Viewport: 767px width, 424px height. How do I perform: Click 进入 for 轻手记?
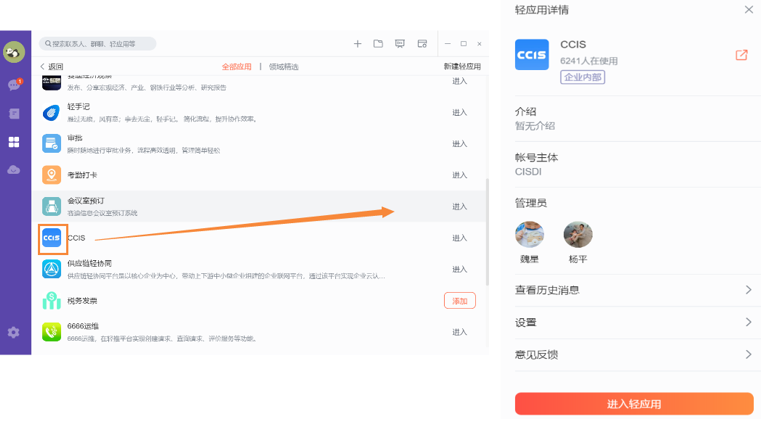[x=459, y=112]
